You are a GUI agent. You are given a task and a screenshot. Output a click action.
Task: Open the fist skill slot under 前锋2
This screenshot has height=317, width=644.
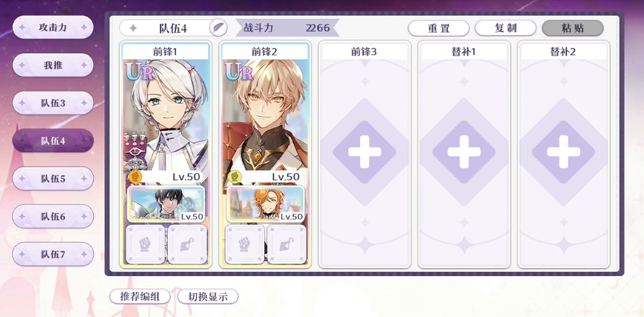tap(245, 244)
